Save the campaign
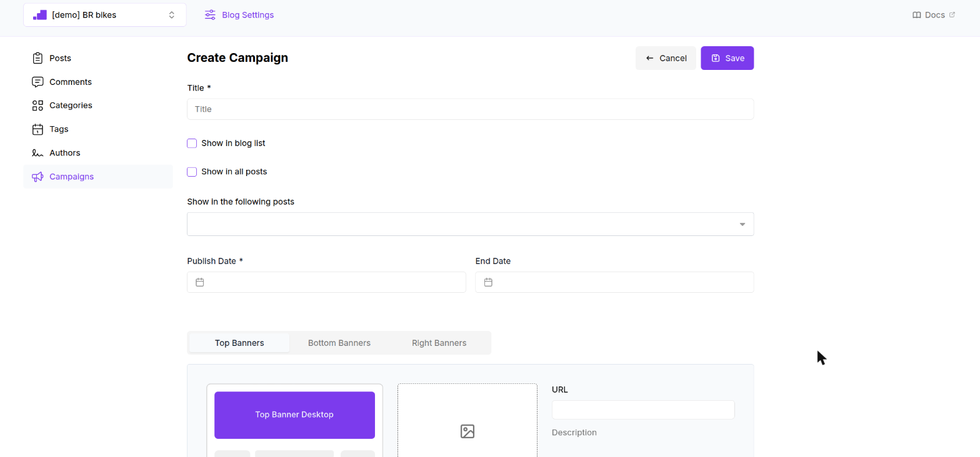980x457 pixels. (727, 58)
